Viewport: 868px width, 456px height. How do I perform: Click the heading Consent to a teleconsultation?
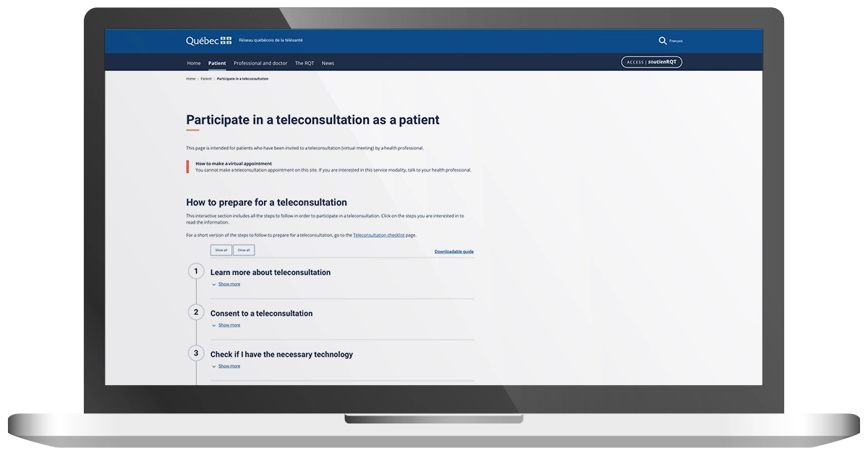point(261,313)
